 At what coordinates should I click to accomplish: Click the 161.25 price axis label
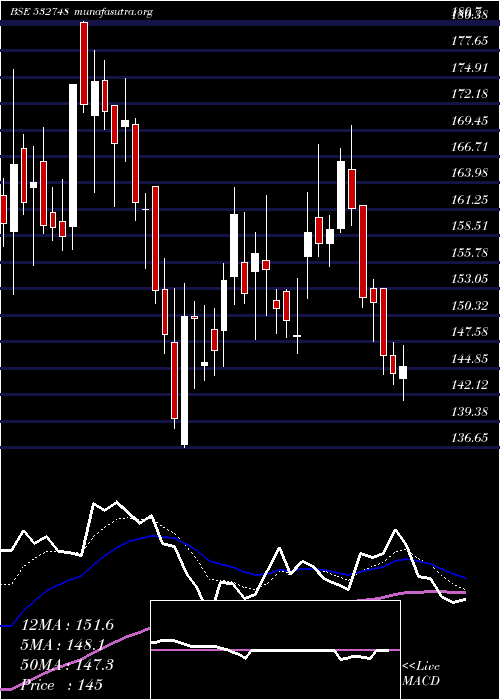click(469, 200)
